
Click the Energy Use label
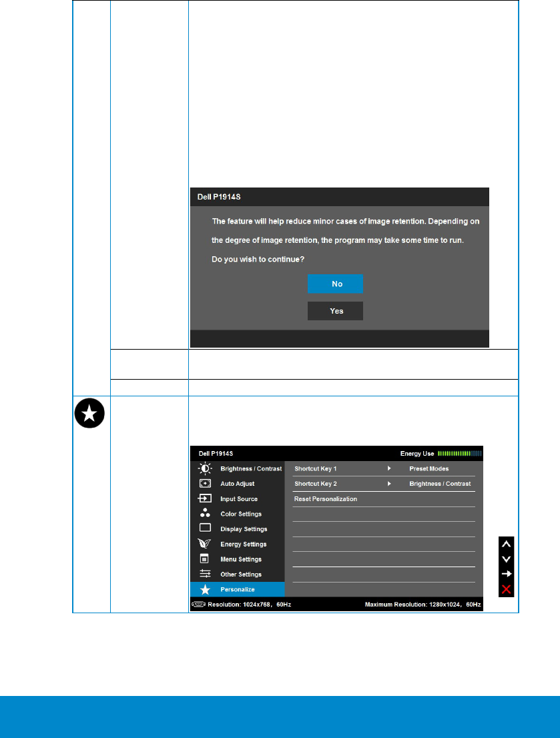tap(417, 454)
